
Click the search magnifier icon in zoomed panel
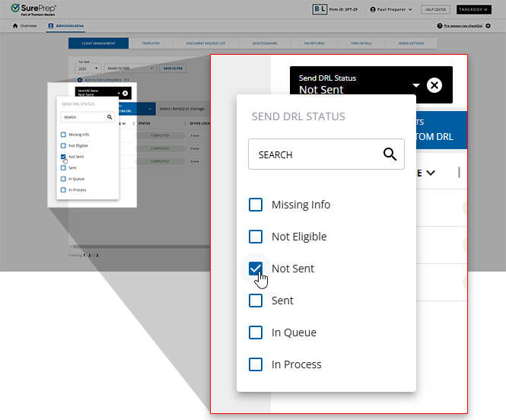coord(390,154)
